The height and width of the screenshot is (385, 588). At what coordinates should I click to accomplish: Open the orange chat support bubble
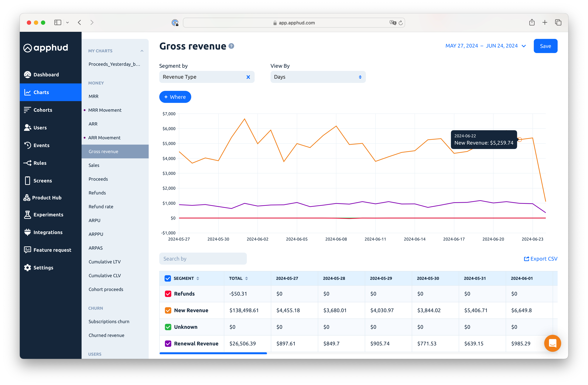click(553, 343)
